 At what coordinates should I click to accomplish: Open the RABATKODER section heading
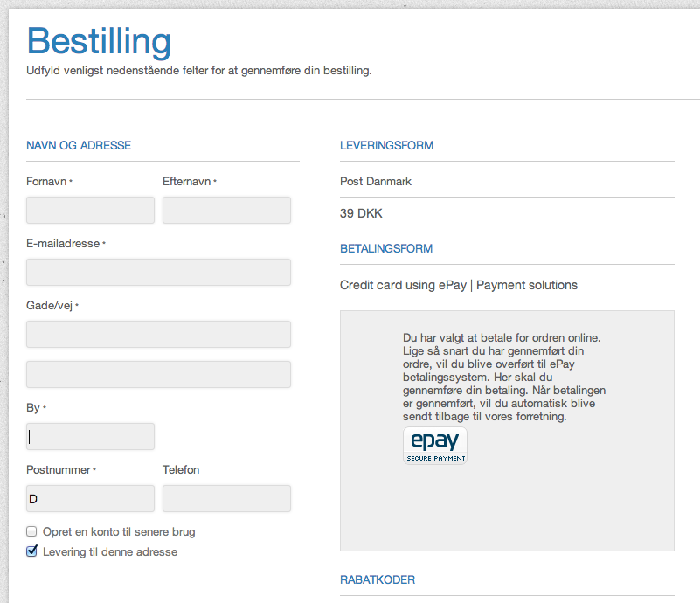pyautogui.click(x=378, y=579)
